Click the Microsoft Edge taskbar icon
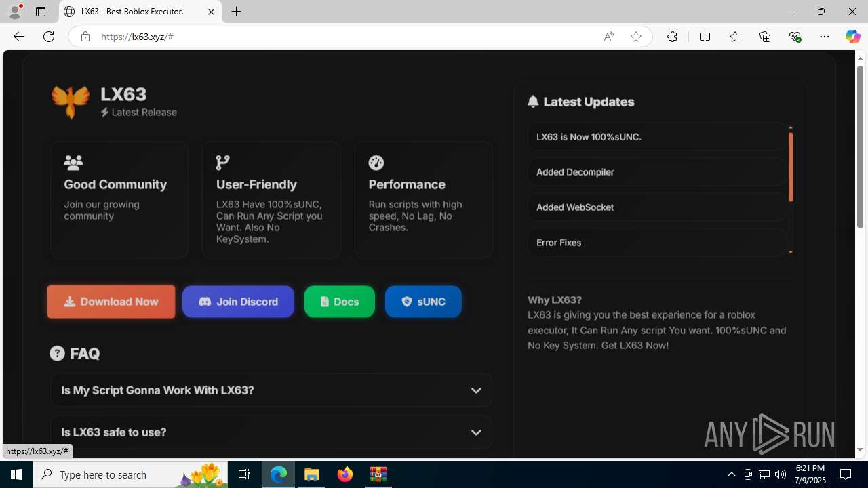 (x=279, y=474)
